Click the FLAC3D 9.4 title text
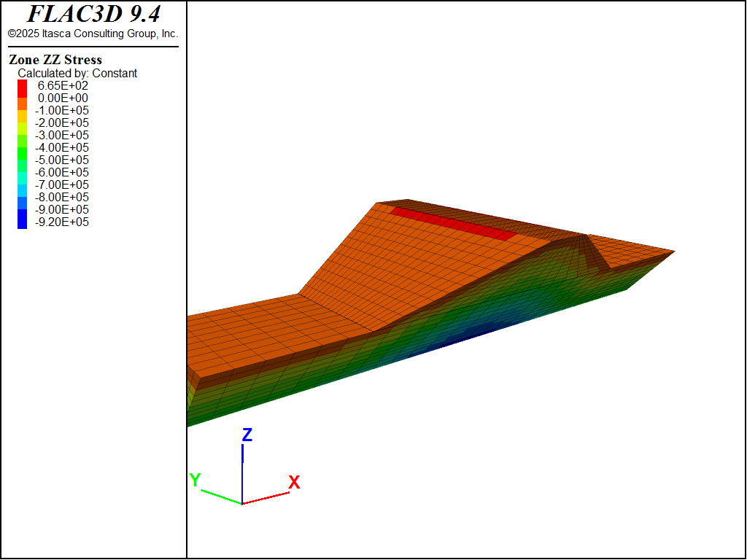This screenshot has height=560, width=747. (x=93, y=14)
